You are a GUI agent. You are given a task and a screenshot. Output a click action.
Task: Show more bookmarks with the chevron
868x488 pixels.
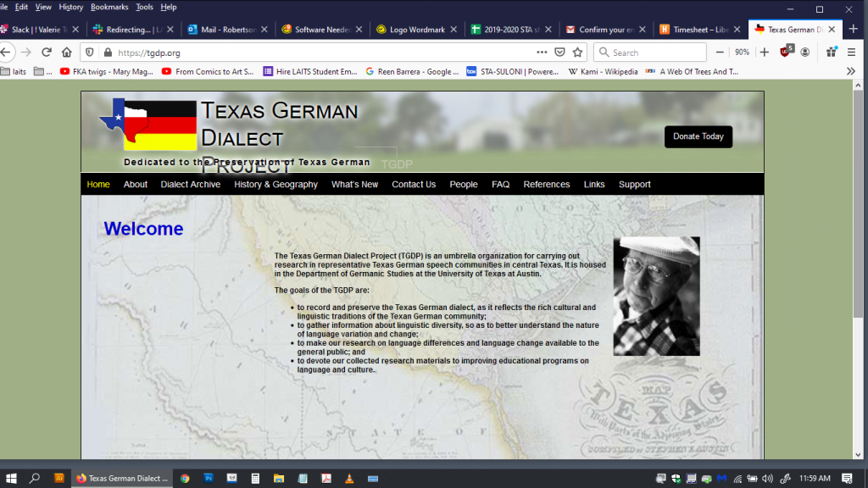[x=851, y=71]
